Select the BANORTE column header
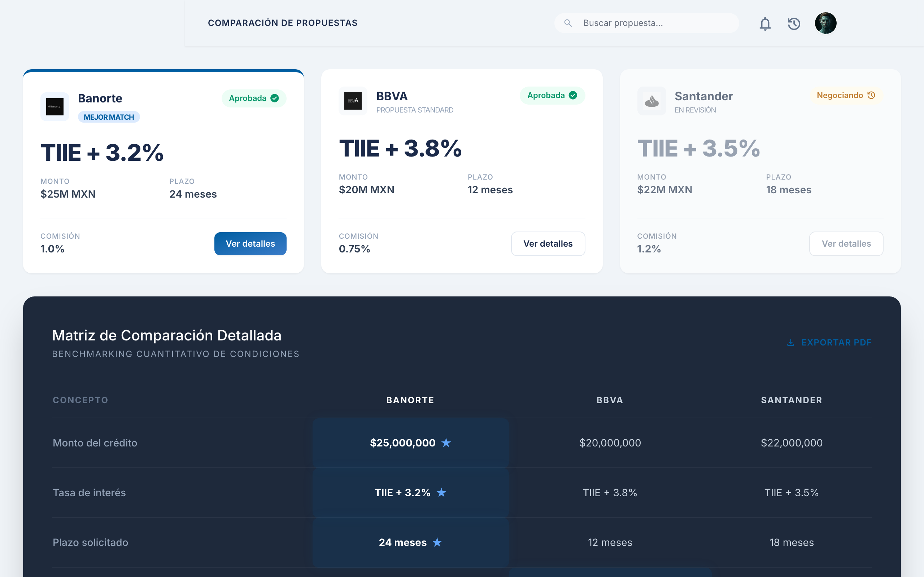This screenshot has height=577, width=924. tap(410, 400)
